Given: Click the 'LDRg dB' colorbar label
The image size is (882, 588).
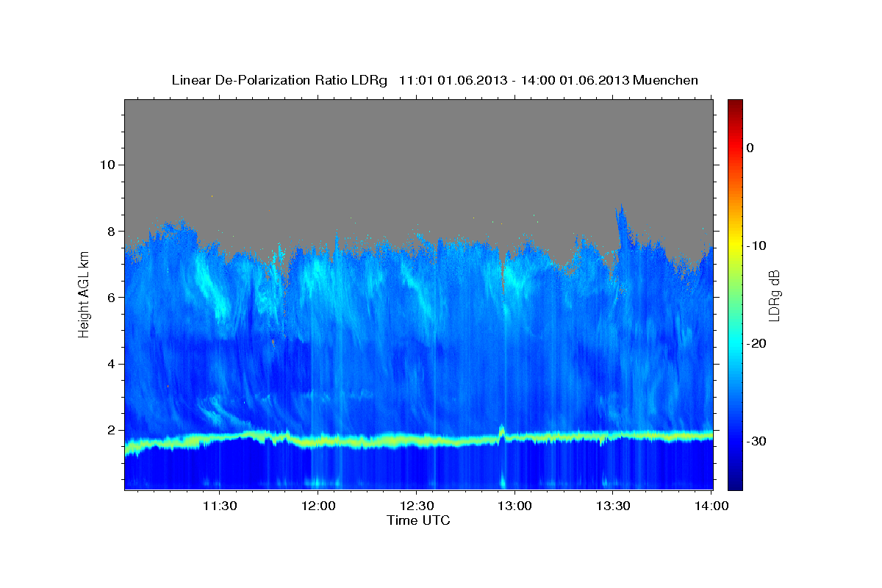Looking at the screenshot, I should [773, 295].
